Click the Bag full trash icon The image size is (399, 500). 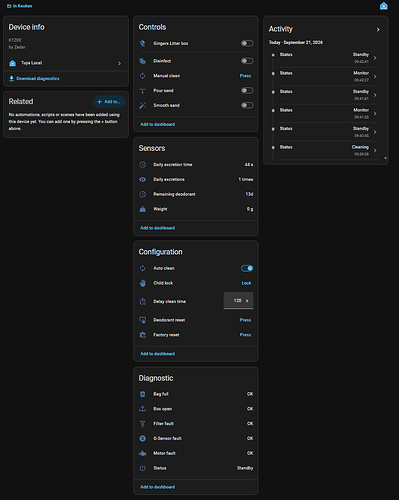point(142,394)
